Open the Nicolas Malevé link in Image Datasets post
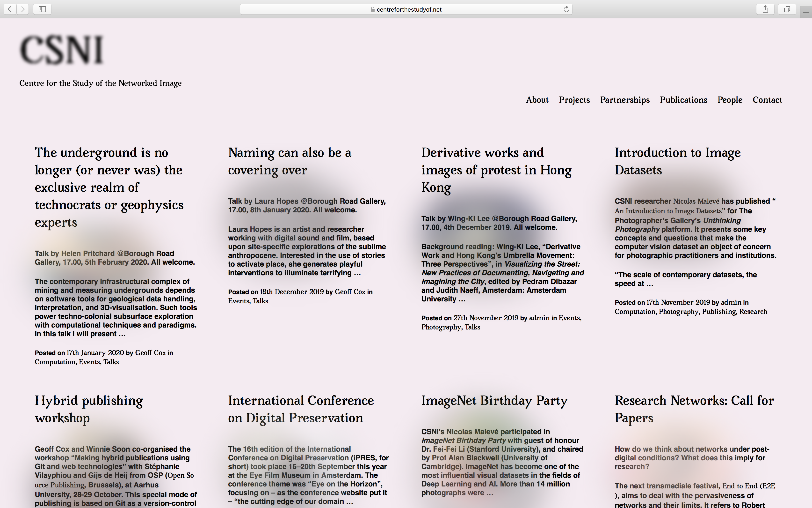 coord(696,201)
